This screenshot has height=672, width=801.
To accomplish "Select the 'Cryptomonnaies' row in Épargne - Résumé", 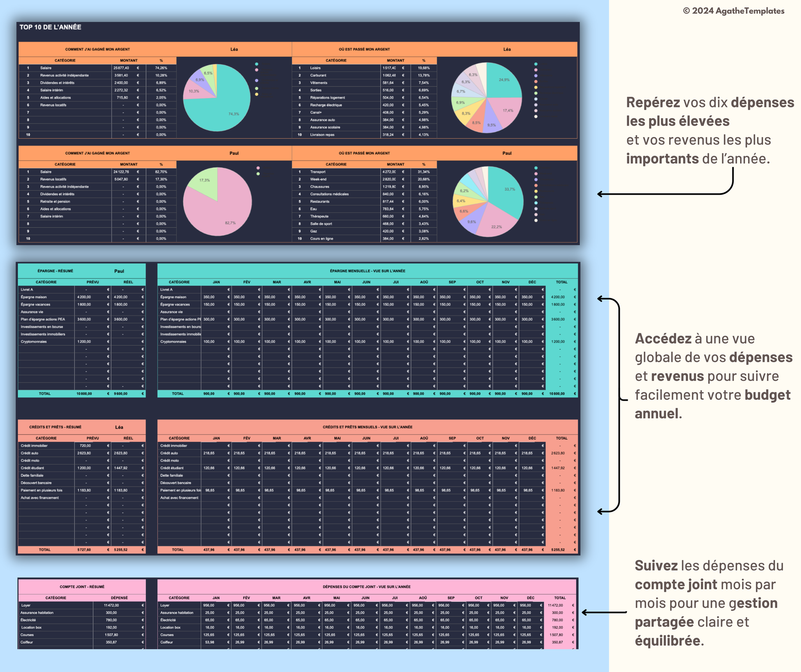I will 34,342.
